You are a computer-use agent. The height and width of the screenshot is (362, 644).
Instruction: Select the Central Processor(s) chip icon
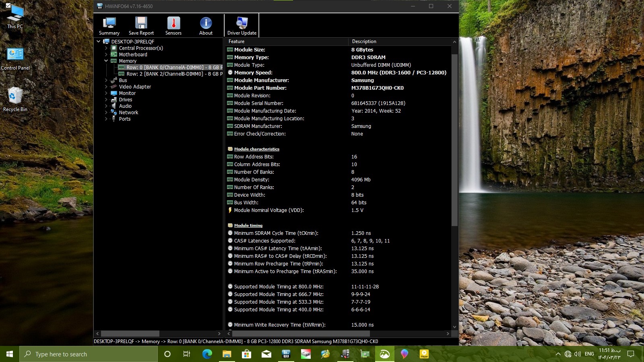tap(114, 48)
